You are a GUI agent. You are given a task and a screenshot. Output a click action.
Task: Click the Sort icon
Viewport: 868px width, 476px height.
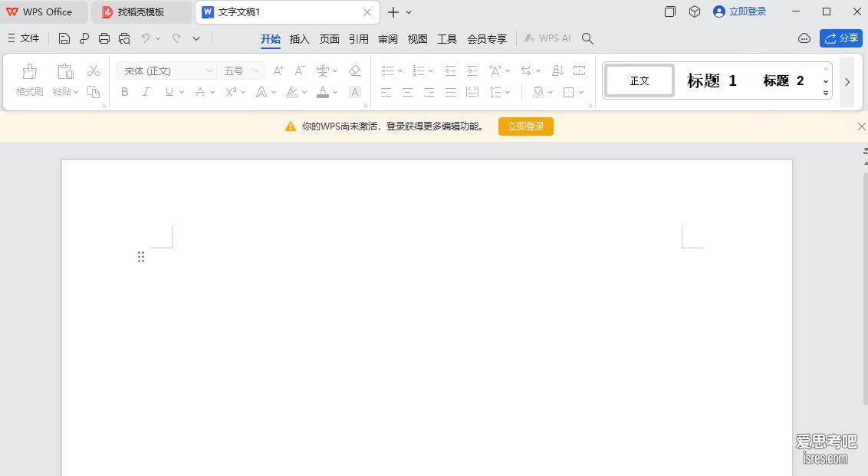558,71
